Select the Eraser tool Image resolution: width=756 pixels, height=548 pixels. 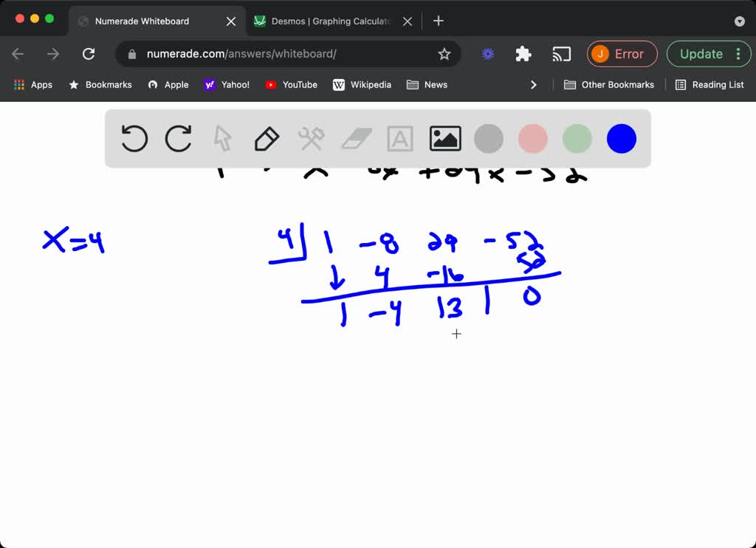click(355, 138)
